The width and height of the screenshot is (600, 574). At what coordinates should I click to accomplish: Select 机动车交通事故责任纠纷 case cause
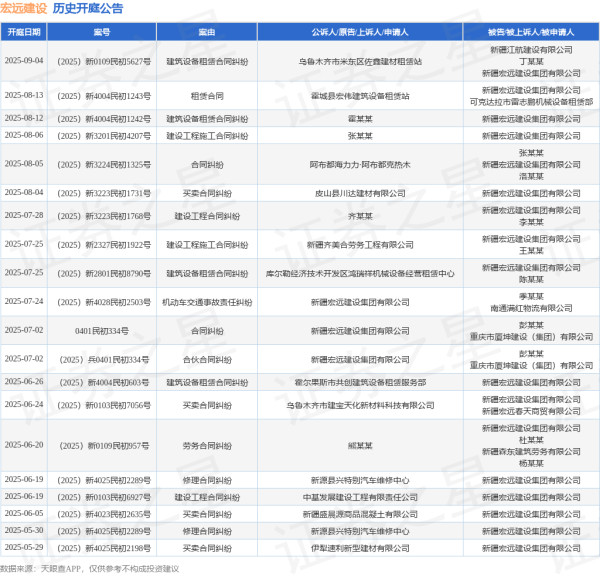207,301
